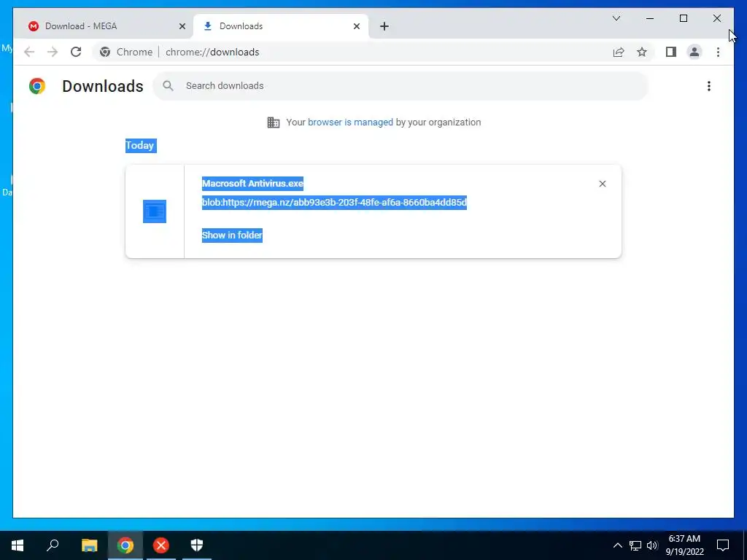Viewport: 747px width, 560px height.
Task: Open the clock showing 6:37 AM
Action: tap(684, 545)
